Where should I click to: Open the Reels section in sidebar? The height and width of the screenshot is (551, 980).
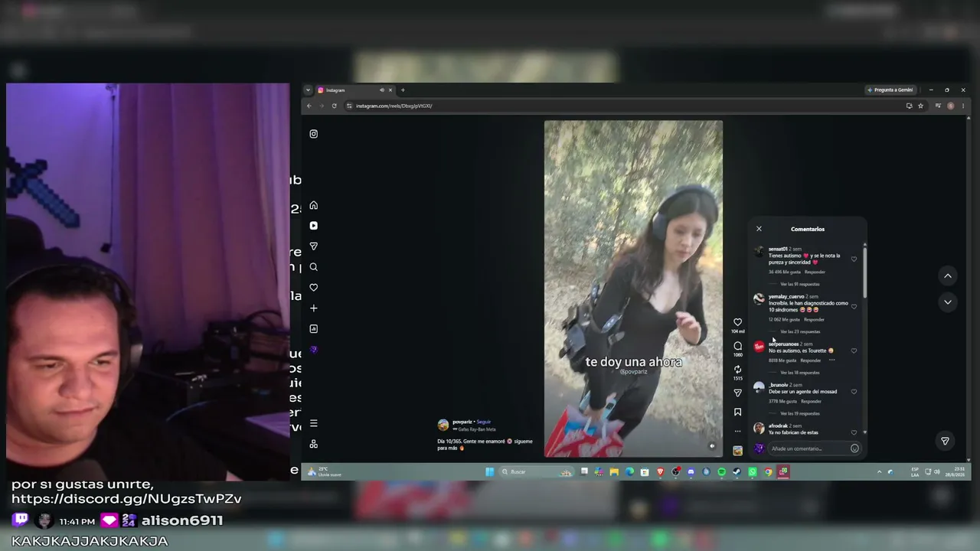pos(313,226)
